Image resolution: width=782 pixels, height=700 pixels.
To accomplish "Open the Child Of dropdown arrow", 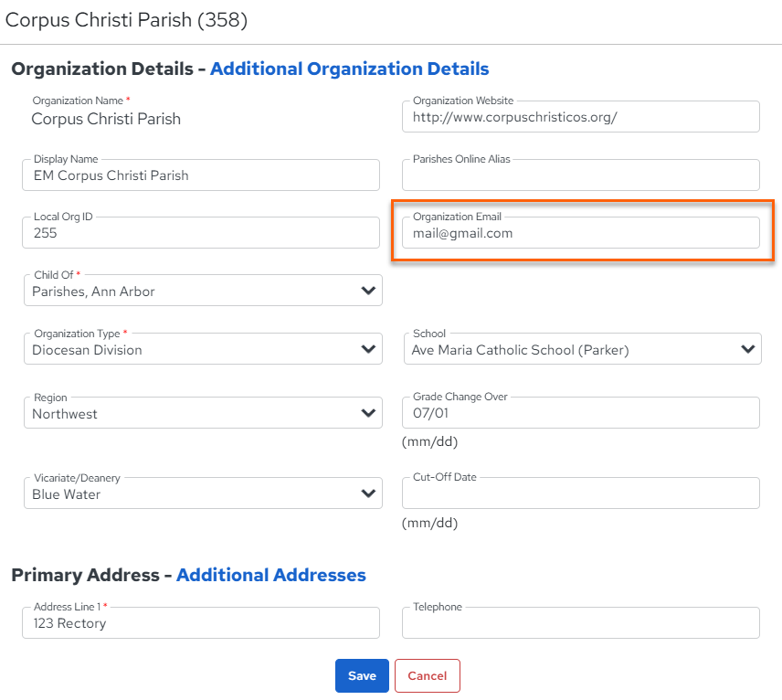I will tap(368, 291).
